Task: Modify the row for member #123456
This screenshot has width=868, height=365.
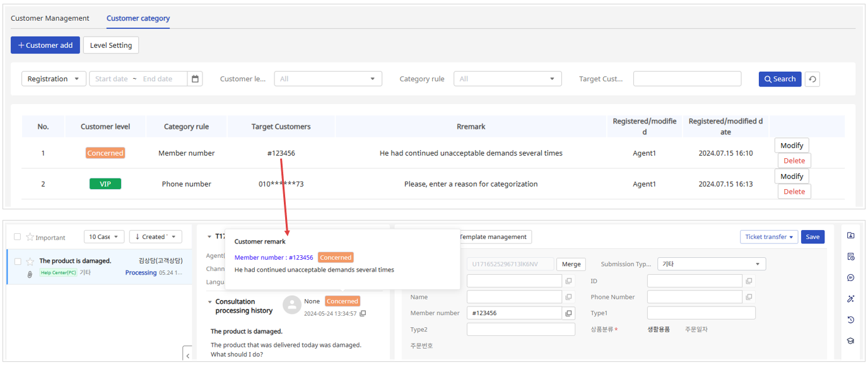Action: [x=792, y=146]
